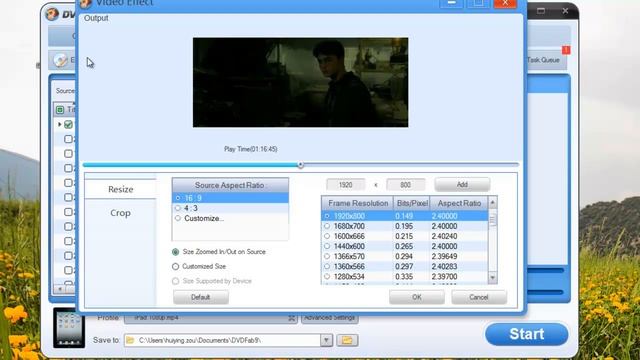The image size is (640, 360).
Task: Click the Video Effect dialog logo icon
Action: [x=85, y=3]
